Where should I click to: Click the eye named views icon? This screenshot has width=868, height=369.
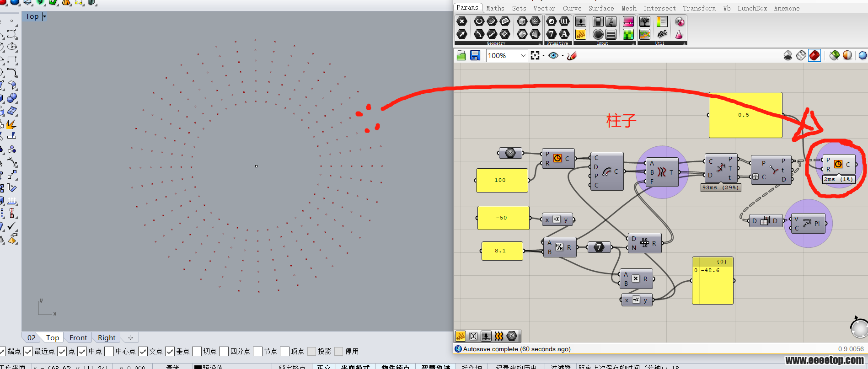coord(553,55)
